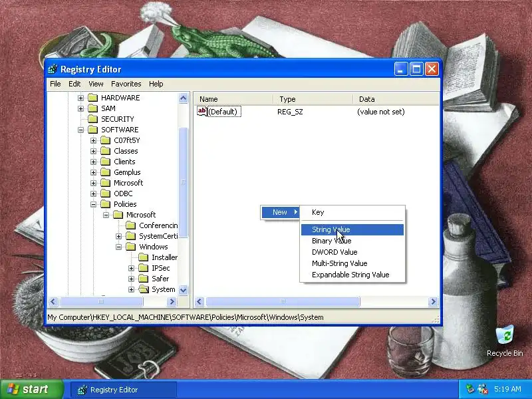
Task: Click the Installer folder icon
Action: click(x=144, y=257)
